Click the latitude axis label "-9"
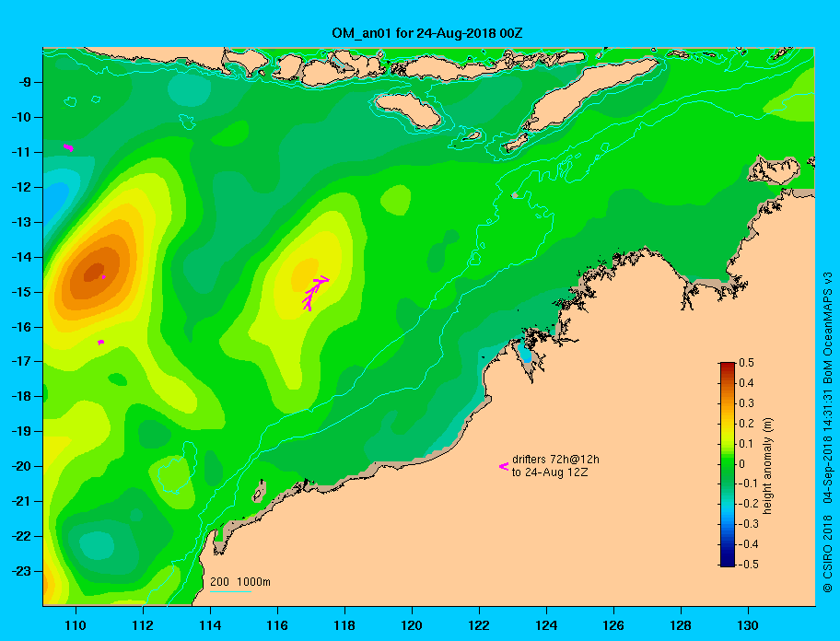This screenshot has height=641, width=840. (25, 83)
